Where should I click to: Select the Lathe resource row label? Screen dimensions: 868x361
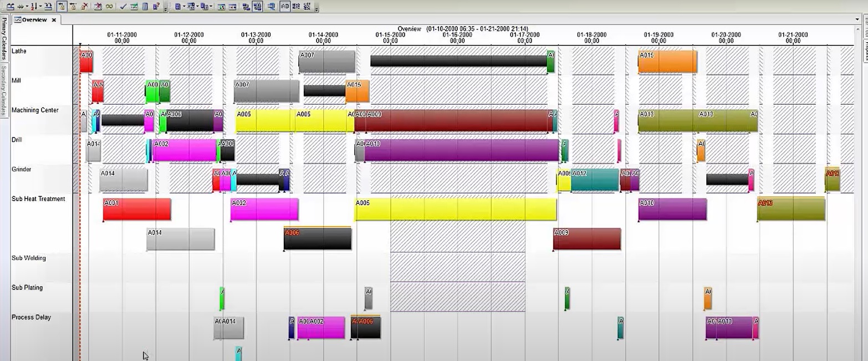[18, 51]
